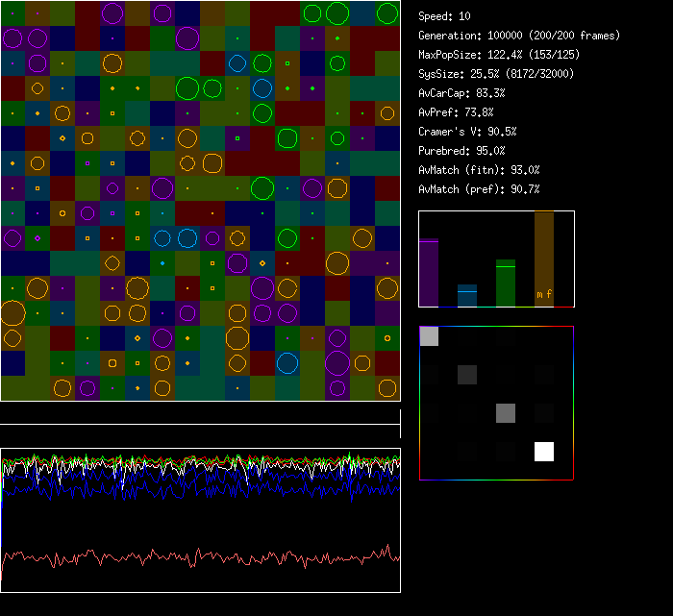673x616 pixels.
Task: Select the green bar in the bar chart
Action: pos(506,283)
